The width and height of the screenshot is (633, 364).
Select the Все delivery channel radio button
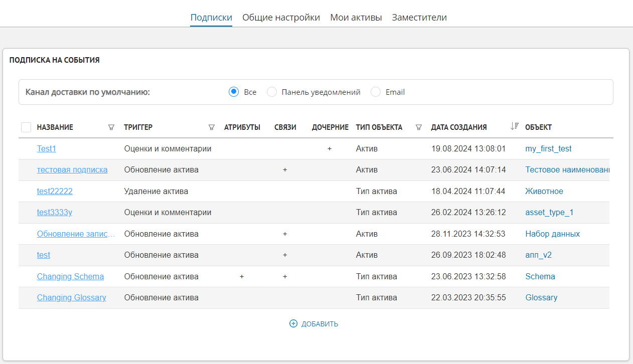click(x=233, y=92)
